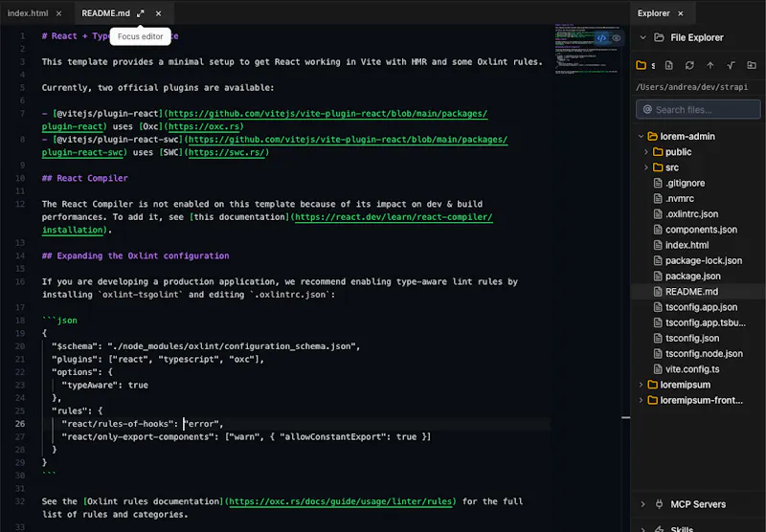Viewport: 766px width, 532px height.
Task: Go up one directory with arrow icon
Action: (x=710, y=65)
